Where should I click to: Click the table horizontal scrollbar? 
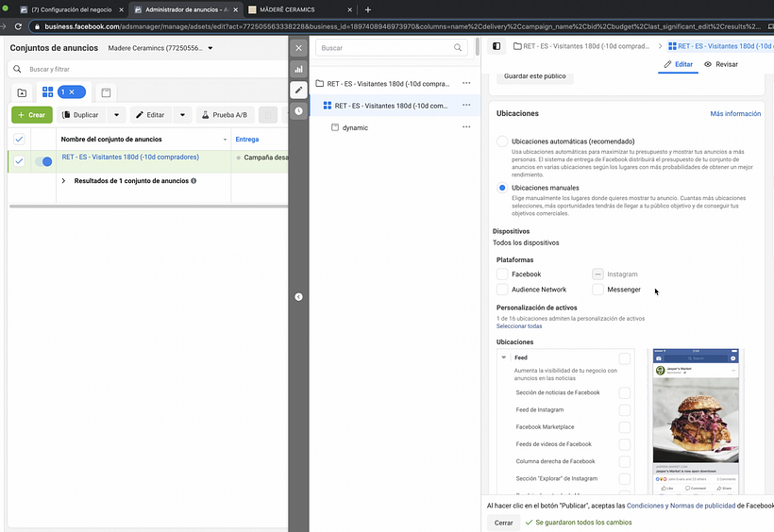(148, 207)
